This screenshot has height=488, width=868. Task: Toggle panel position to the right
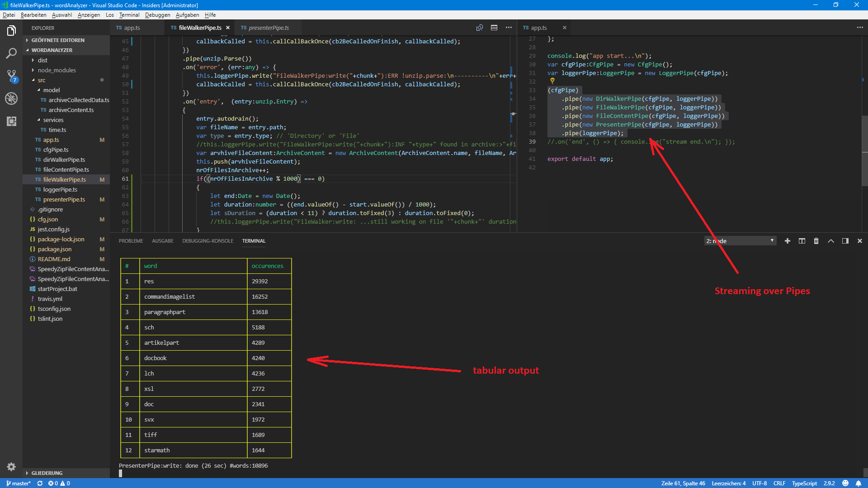click(845, 241)
